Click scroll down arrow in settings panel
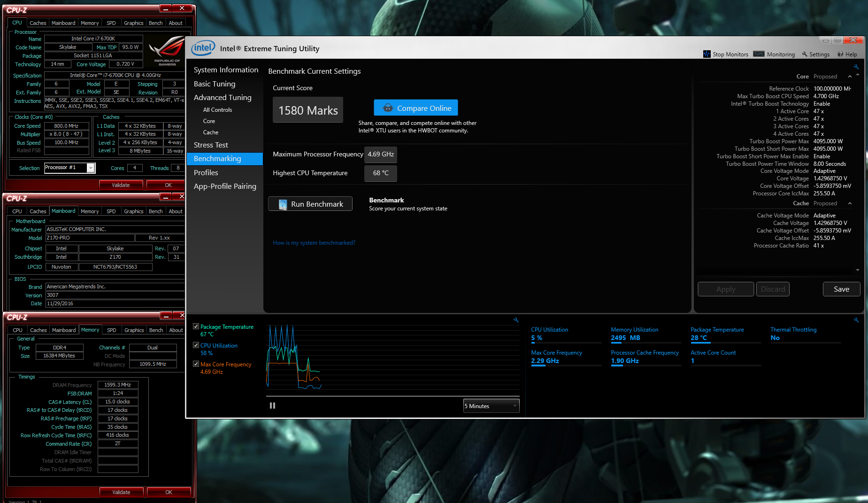 click(x=858, y=270)
